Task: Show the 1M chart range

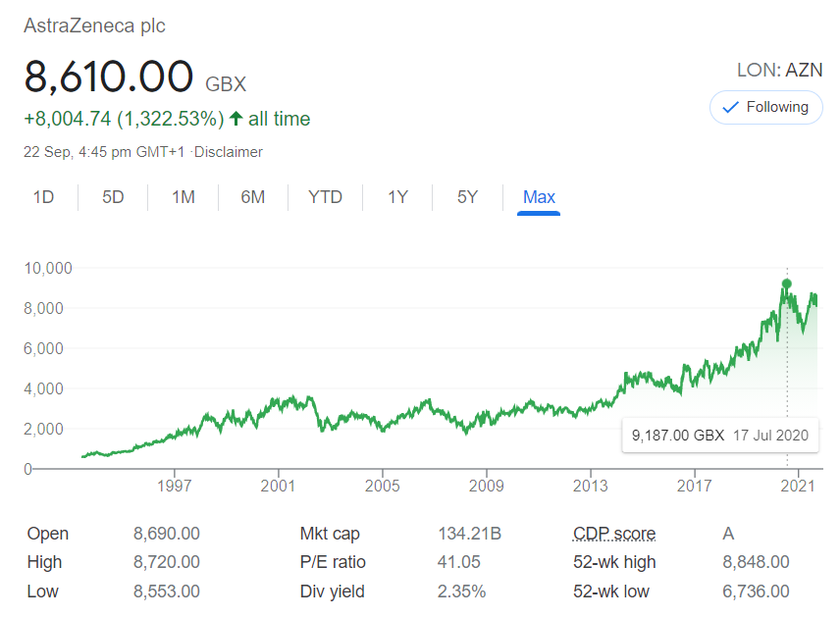Action: click(x=184, y=197)
